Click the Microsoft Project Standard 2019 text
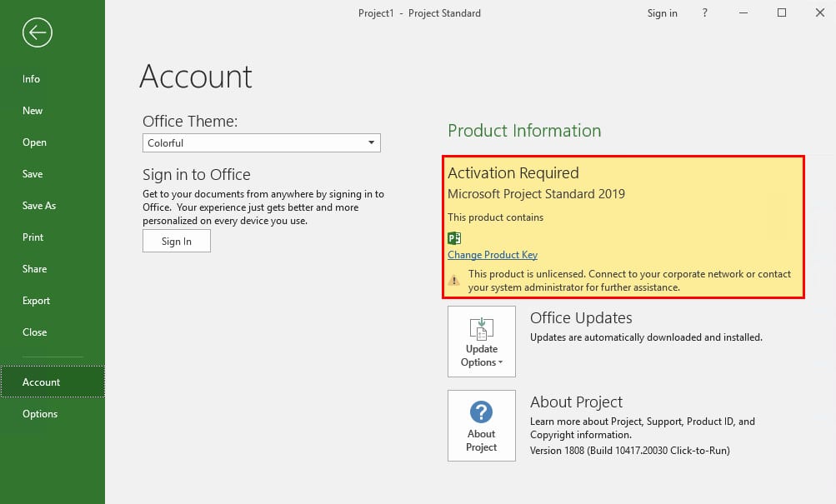The image size is (836, 504). coord(537,194)
